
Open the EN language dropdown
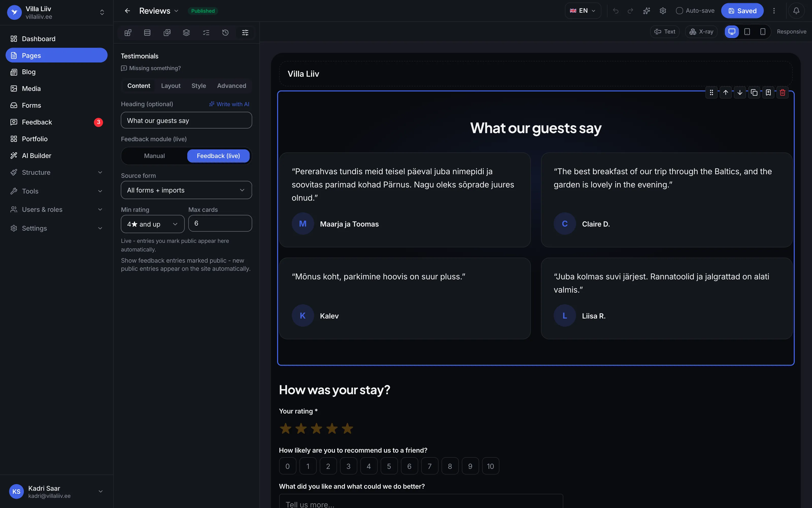click(x=583, y=11)
